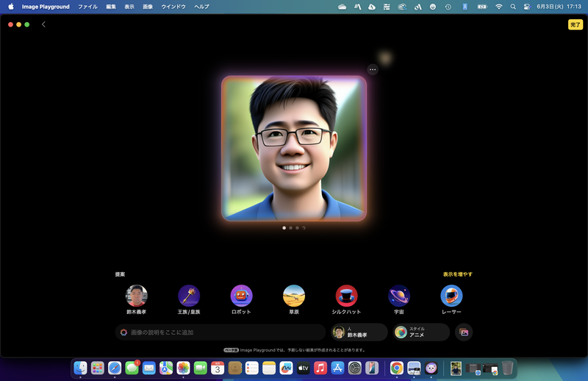Open Maps from the Dock
The width and height of the screenshot is (588, 381).
click(166, 368)
